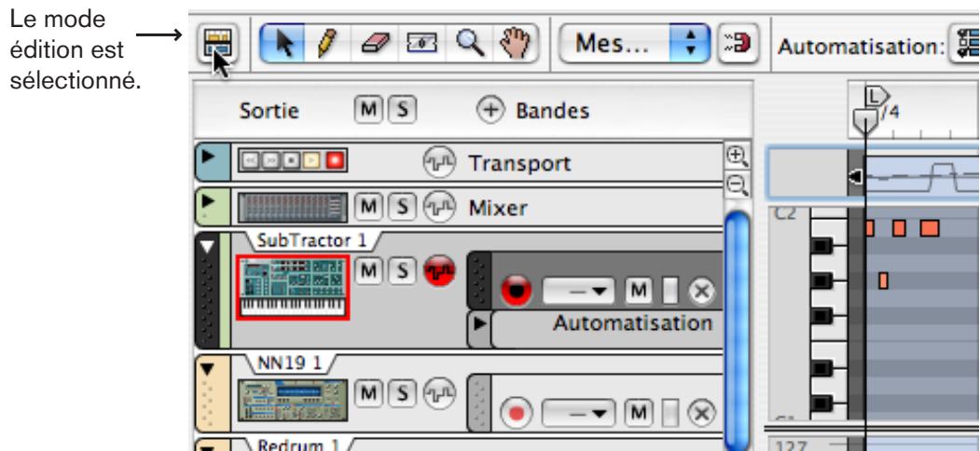The height and width of the screenshot is (451, 980).
Task: Delete the SubTractor 1 note lane
Action: click(701, 291)
